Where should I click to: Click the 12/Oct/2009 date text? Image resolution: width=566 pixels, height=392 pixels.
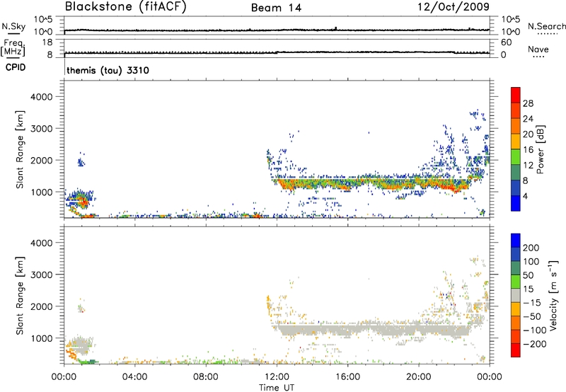click(454, 7)
